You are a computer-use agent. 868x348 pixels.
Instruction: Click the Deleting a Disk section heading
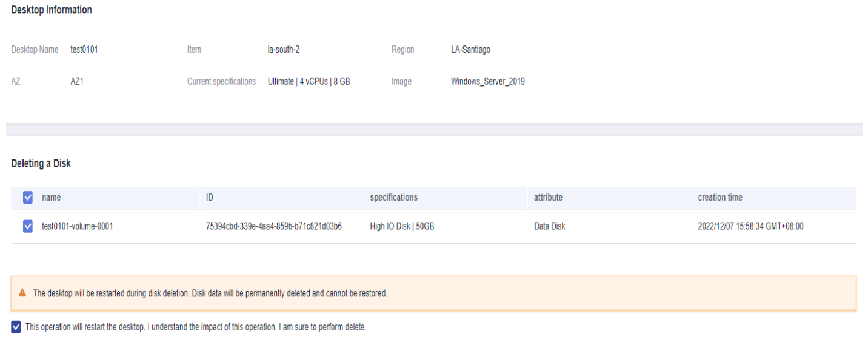click(x=41, y=164)
